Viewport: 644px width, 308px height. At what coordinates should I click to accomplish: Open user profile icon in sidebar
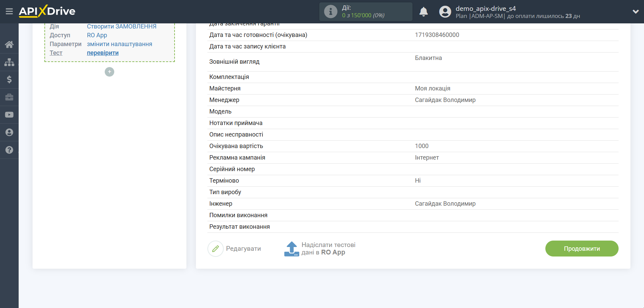point(9,132)
